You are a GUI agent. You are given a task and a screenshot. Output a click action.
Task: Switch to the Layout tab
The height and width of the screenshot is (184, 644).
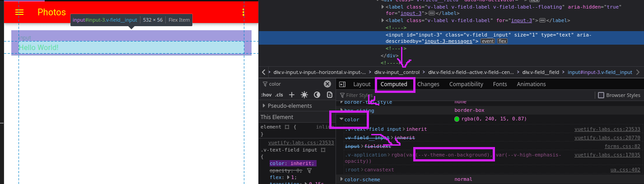362,84
